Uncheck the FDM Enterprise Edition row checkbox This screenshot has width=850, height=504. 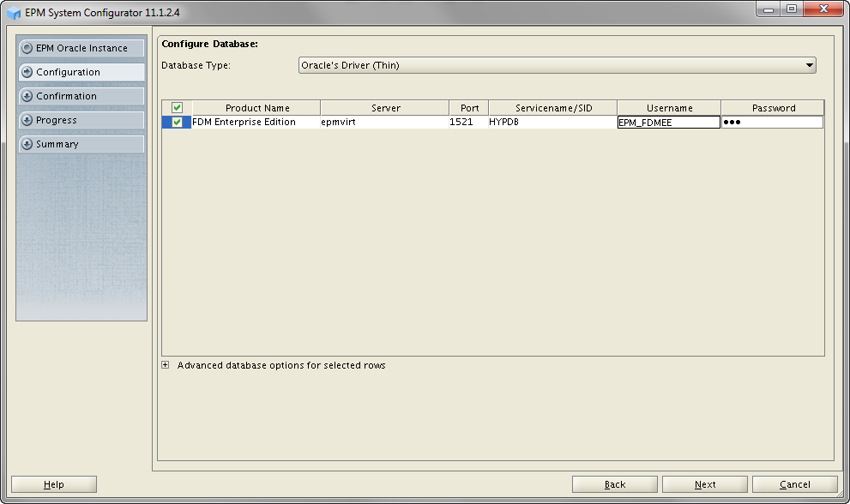(177, 122)
